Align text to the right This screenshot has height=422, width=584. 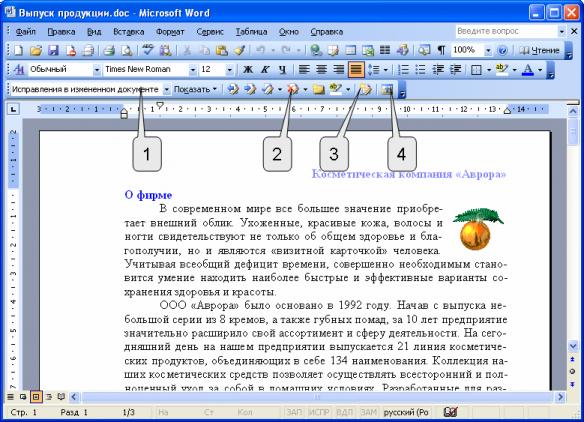339,69
